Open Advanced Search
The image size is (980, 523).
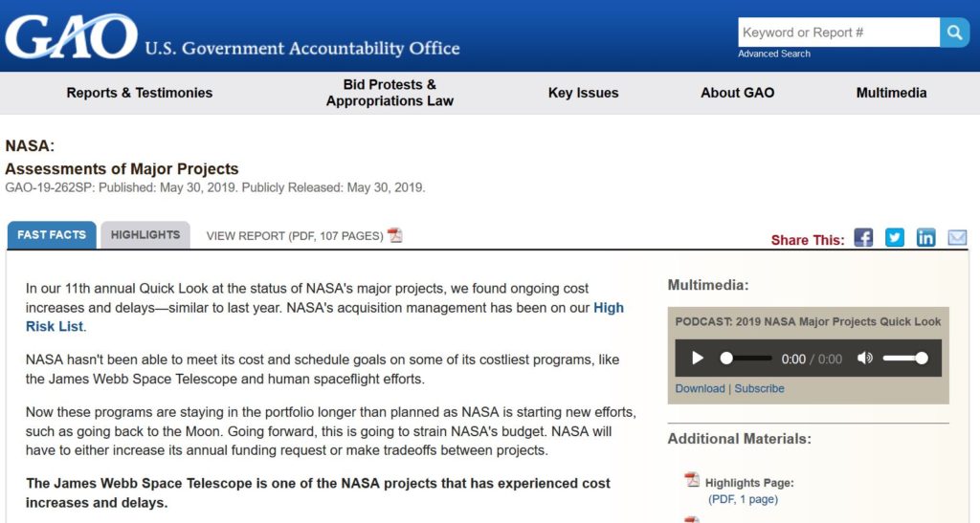(773, 54)
